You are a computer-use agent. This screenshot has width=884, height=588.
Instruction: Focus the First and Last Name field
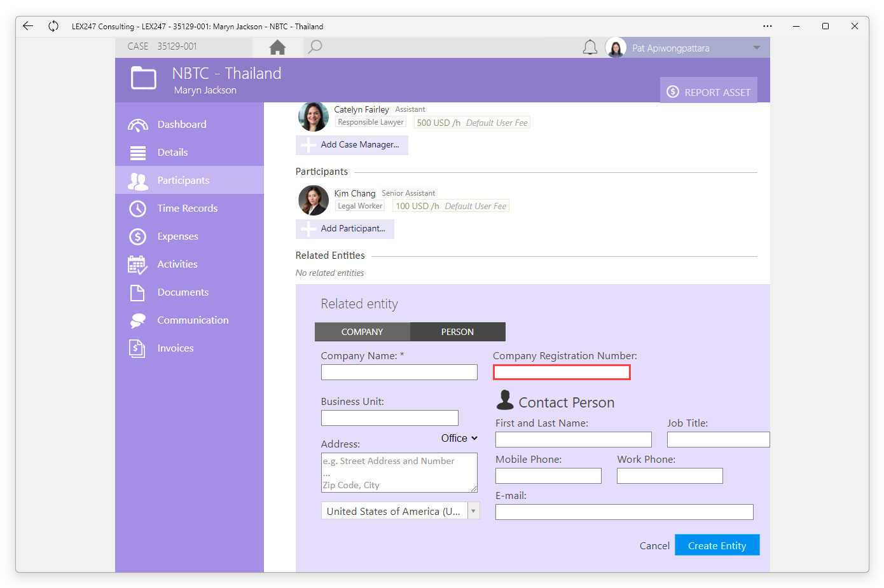[x=574, y=439]
